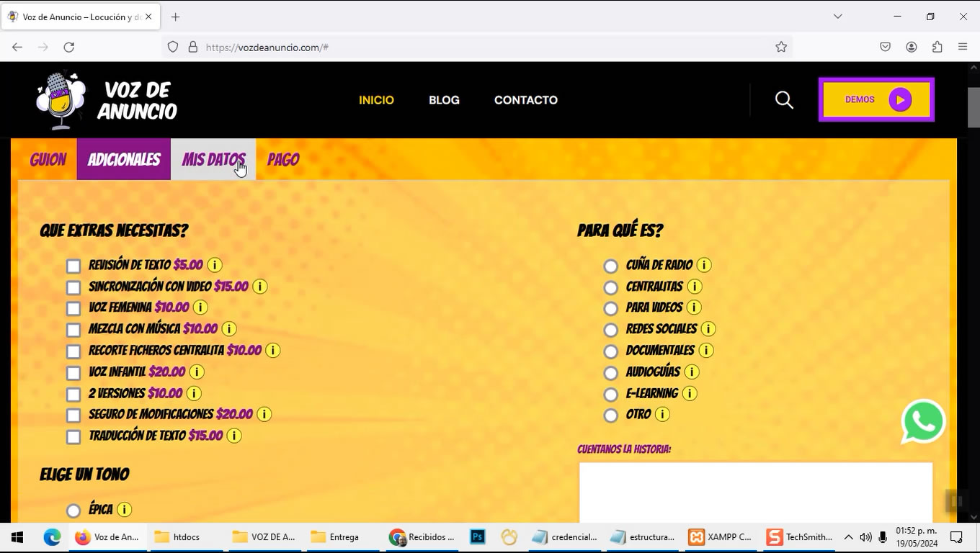The width and height of the screenshot is (980, 553).
Task: Check the Mezcla con música checkbox
Action: [x=73, y=331]
